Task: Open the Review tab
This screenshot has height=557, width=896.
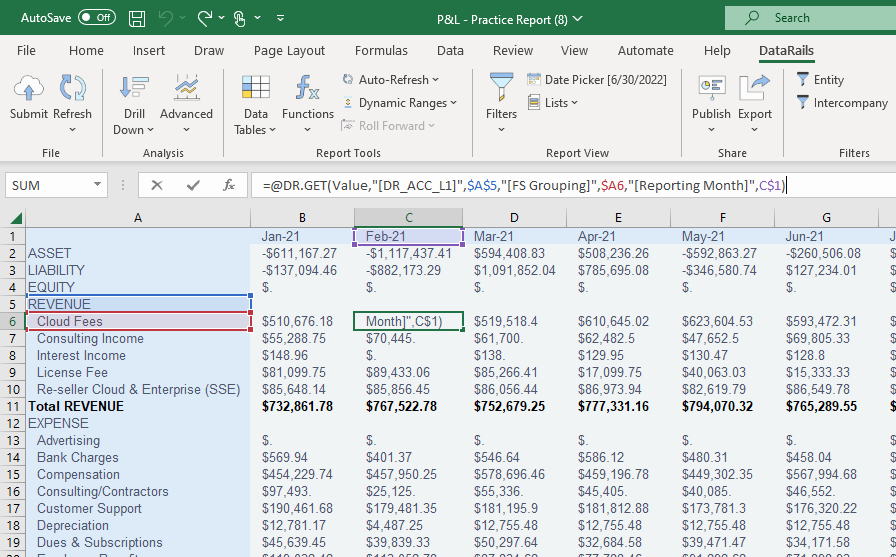Action: tap(513, 50)
